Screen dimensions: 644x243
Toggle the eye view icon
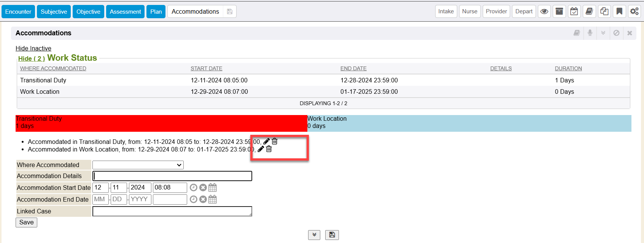point(544,11)
